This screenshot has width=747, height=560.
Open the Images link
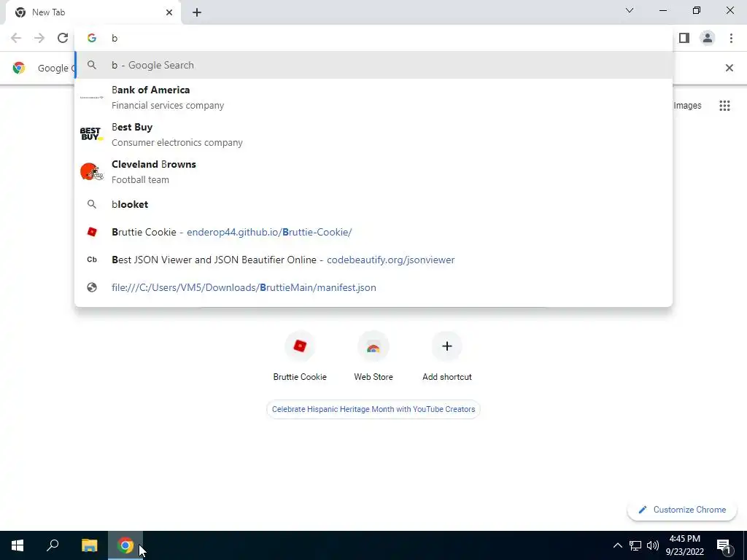pos(687,106)
